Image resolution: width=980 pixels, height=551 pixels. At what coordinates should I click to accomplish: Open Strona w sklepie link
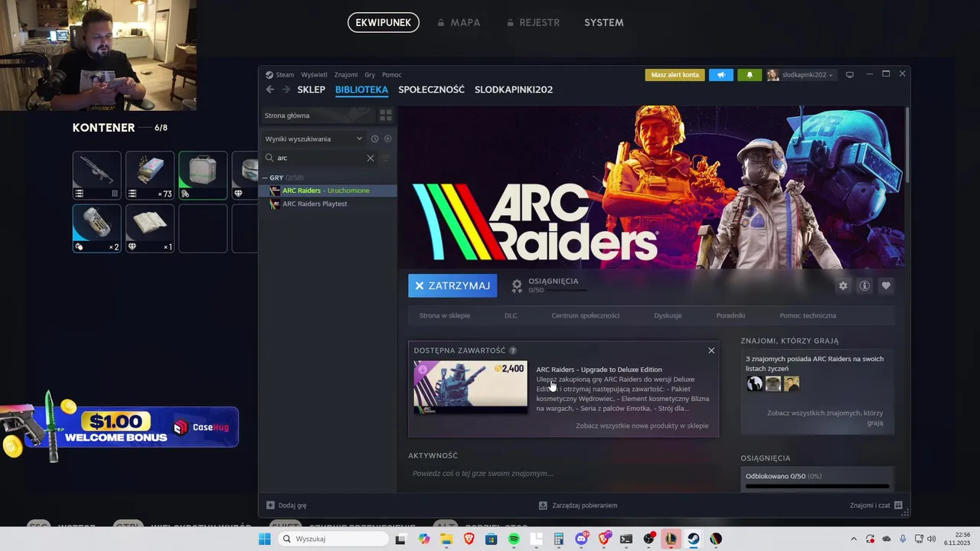click(445, 315)
